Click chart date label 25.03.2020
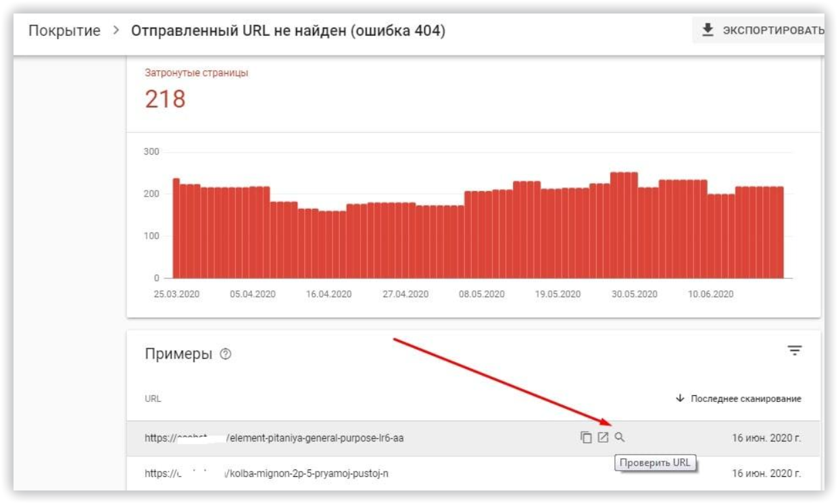The width and height of the screenshot is (838, 504). coord(176,295)
